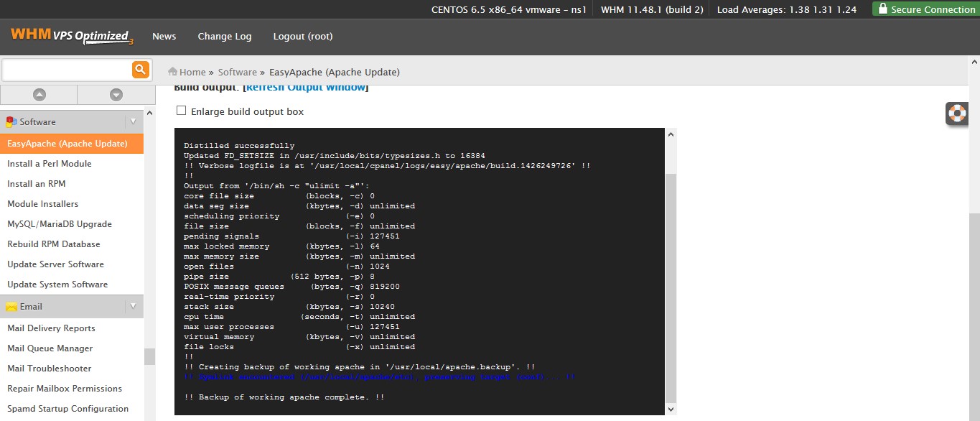The height and width of the screenshot is (421, 980).
Task: Click the orange search magnifier button
Action: (x=140, y=70)
